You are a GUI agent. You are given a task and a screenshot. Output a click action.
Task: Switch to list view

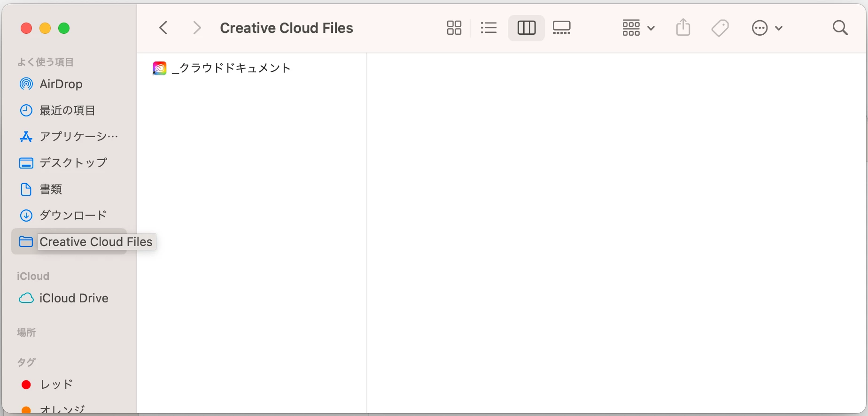click(489, 28)
